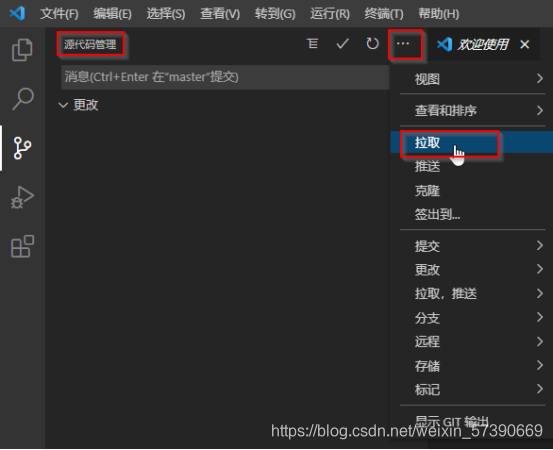The image size is (553, 450).
Task: Open the Search magnifier icon in the activity bar
Action: [x=23, y=98]
